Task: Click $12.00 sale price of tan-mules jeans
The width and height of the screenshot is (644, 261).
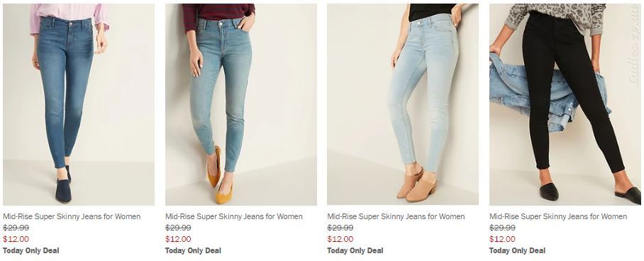Action: [340, 239]
